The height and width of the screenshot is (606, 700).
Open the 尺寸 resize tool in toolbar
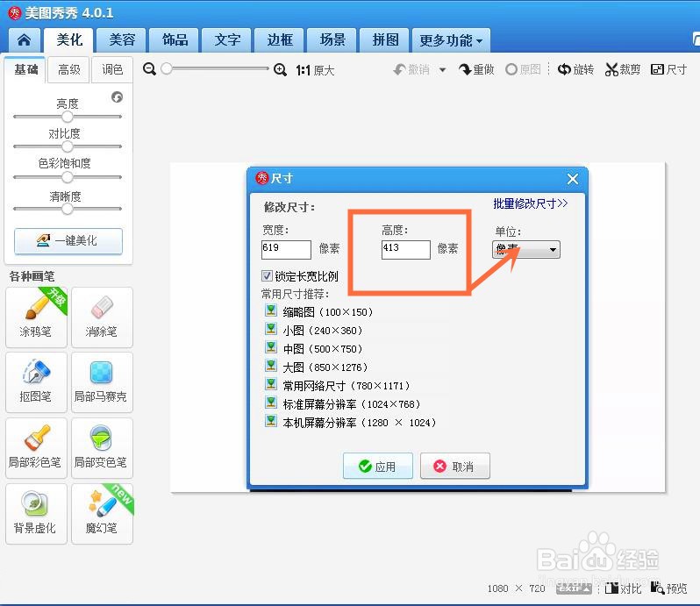(668, 69)
